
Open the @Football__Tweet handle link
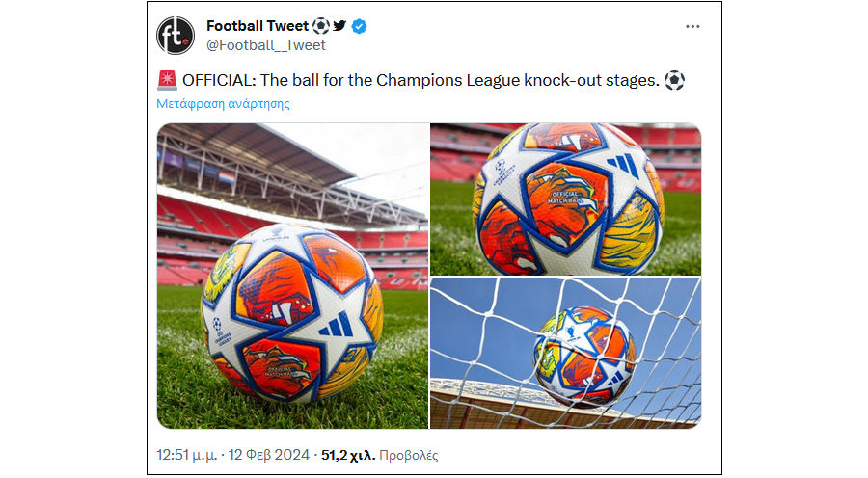[266, 45]
